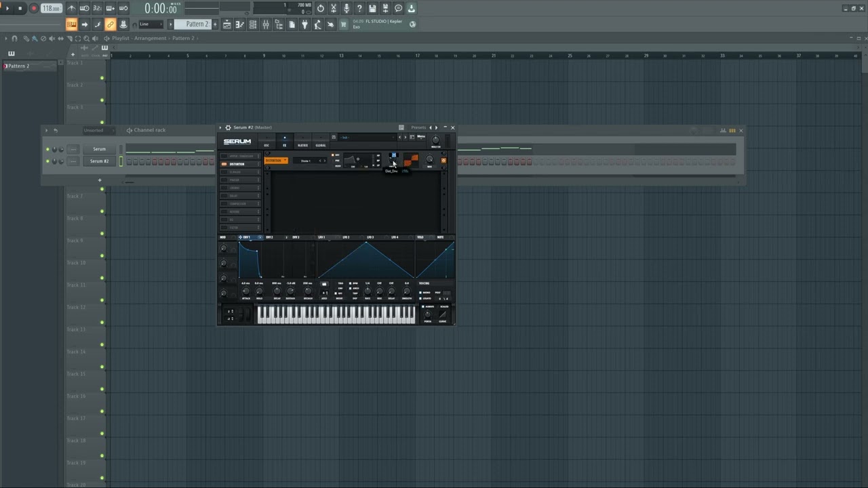Open Serum's Menu button

coord(421,137)
